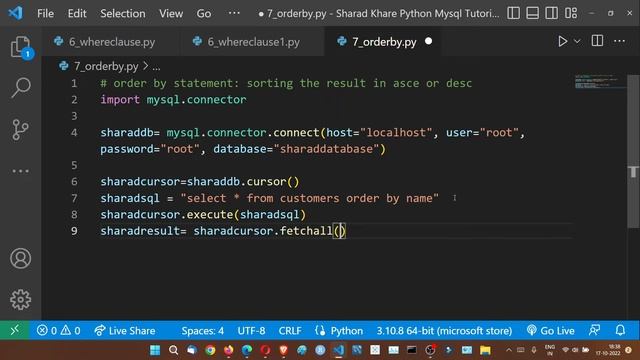Expand breadcrumb ellipsis symbol
Viewport: 640px width, 360px height.
click(x=156, y=67)
